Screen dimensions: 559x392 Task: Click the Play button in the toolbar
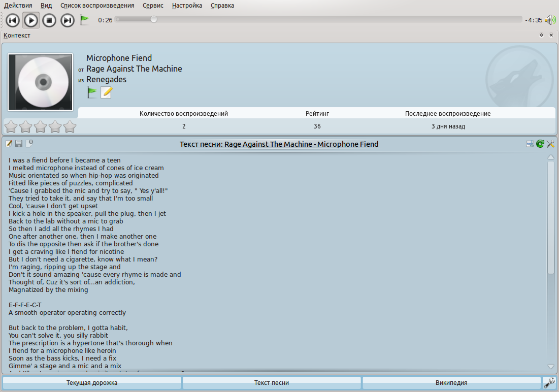click(31, 20)
